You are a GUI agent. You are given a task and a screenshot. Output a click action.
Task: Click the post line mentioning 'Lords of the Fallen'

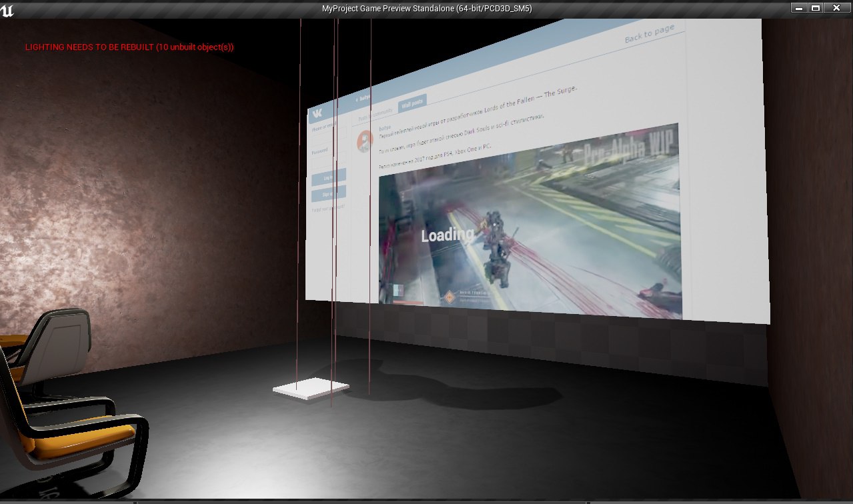pos(477,112)
